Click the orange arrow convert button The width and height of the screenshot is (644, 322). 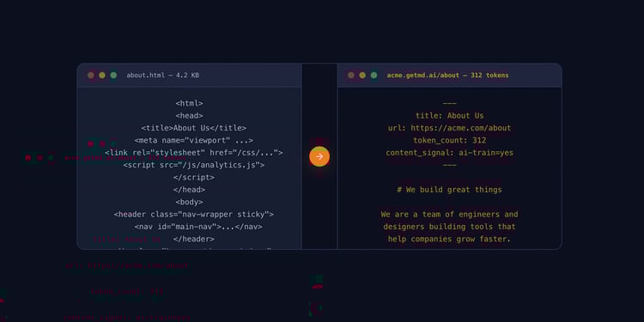click(319, 156)
